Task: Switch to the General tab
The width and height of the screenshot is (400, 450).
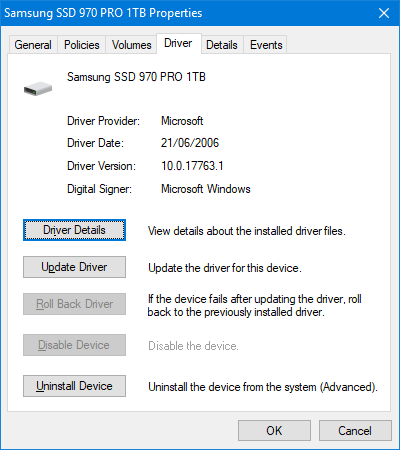Action: click(x=33, y=45)
